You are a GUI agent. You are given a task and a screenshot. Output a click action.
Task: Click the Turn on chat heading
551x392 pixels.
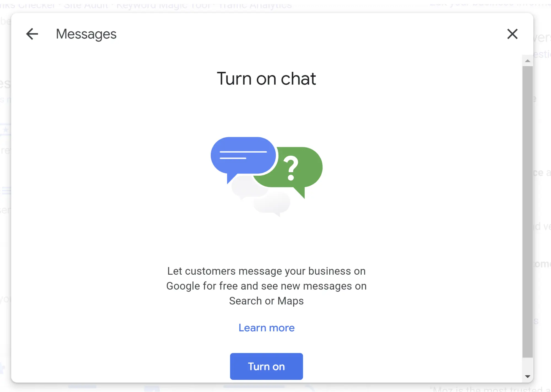[x=266, y=79]
